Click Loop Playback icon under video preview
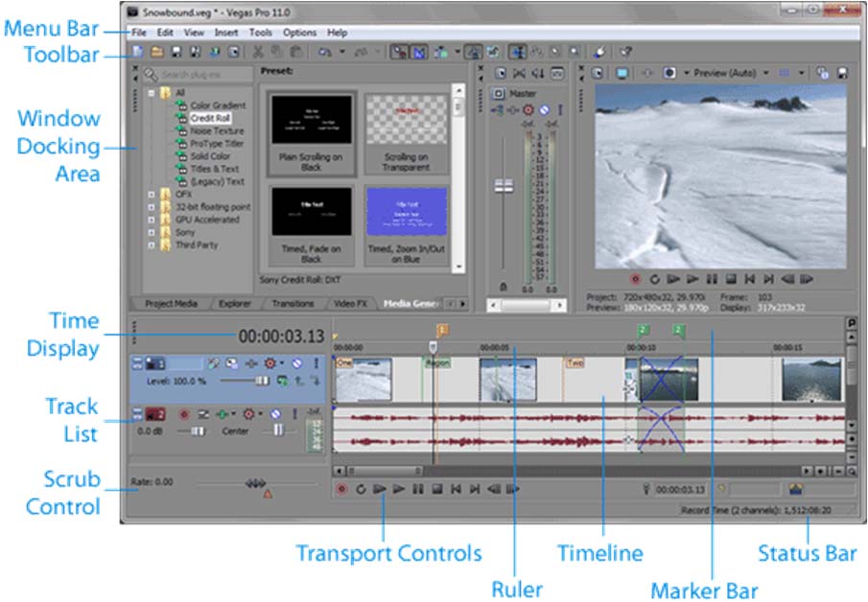The width and height of the screenshot is (868, 602). 654,279
